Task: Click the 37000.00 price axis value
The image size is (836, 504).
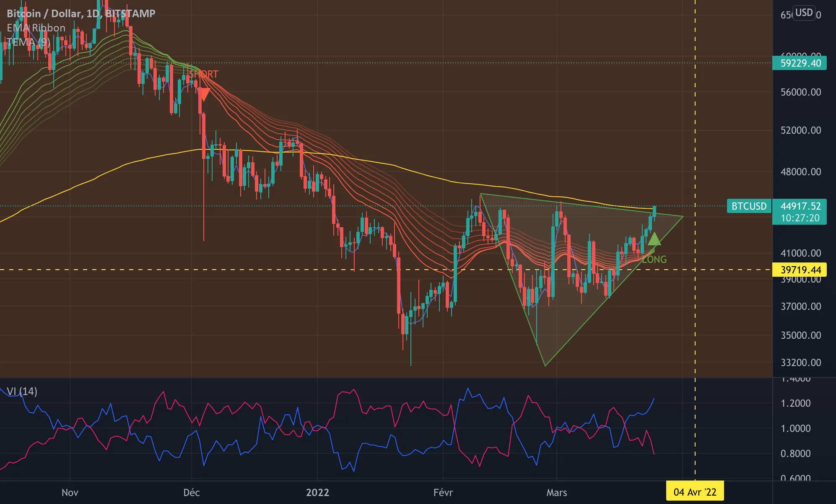Action: [x=801, y=307]
